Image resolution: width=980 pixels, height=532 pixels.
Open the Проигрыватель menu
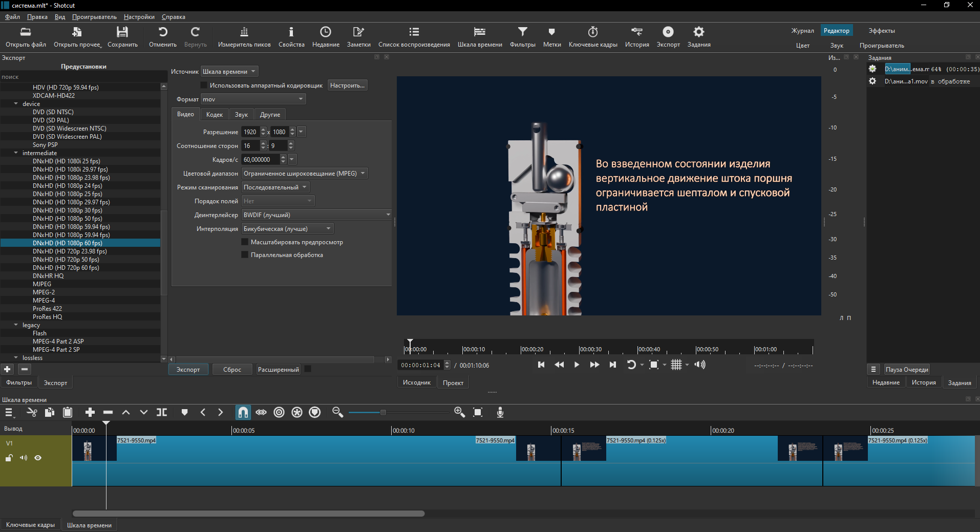pos(94,17)
